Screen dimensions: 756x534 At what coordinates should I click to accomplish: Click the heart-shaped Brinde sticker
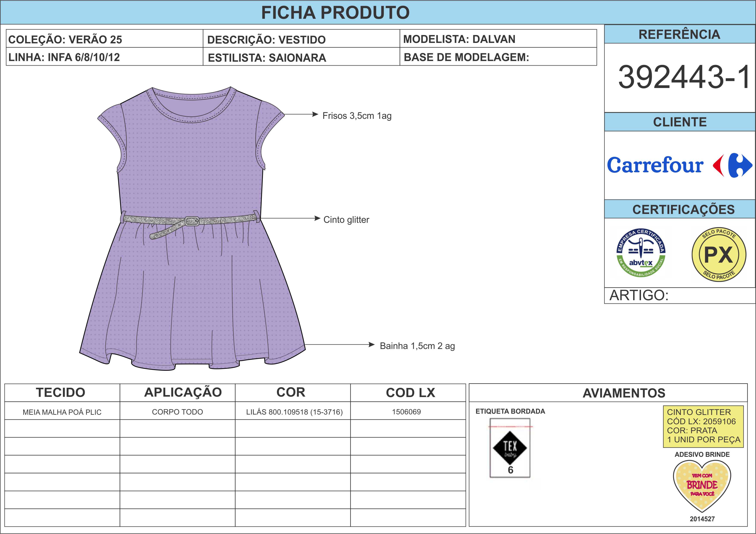(x=702, y=485)
